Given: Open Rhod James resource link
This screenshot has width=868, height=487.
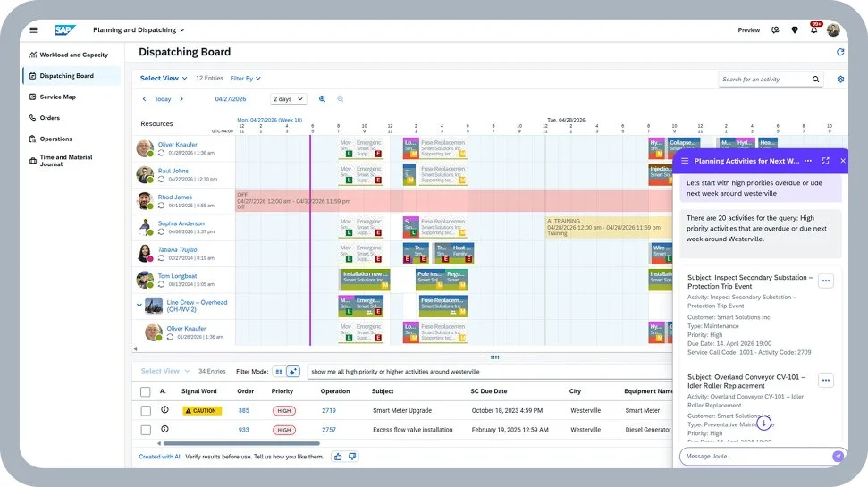Looking at the screenshot, I should point(175,197).
